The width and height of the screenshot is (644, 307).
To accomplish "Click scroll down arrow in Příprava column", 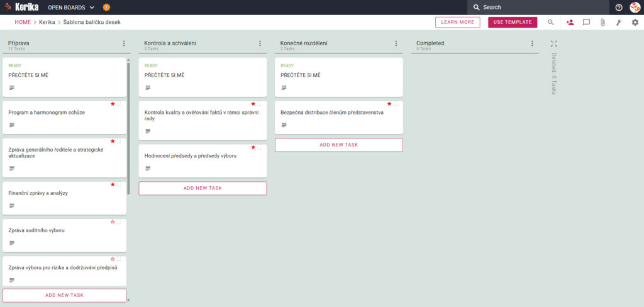I will [128, 301].
